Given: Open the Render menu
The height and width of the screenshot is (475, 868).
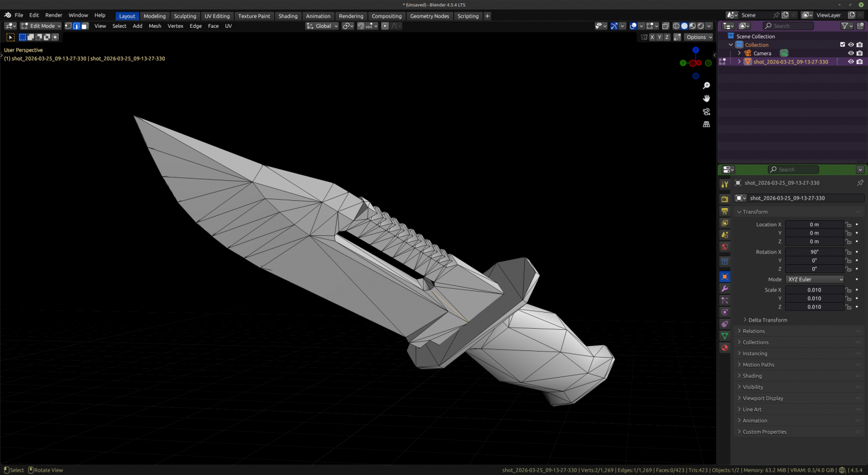Looking at the screenshot, I should [53, 16].
